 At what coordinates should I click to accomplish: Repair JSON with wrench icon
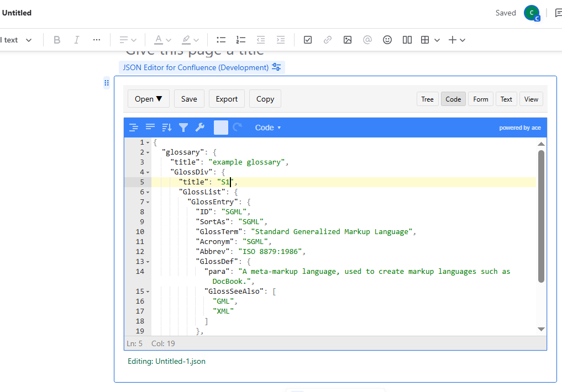[x=200, y=128]
